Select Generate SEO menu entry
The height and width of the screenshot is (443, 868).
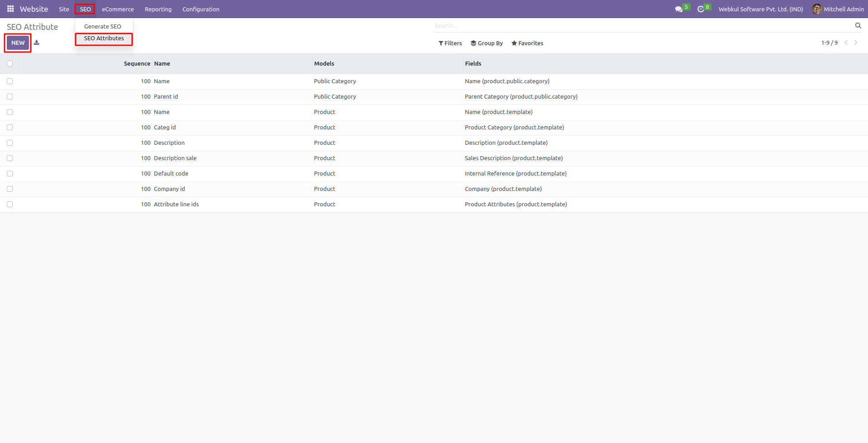[103, 27]
